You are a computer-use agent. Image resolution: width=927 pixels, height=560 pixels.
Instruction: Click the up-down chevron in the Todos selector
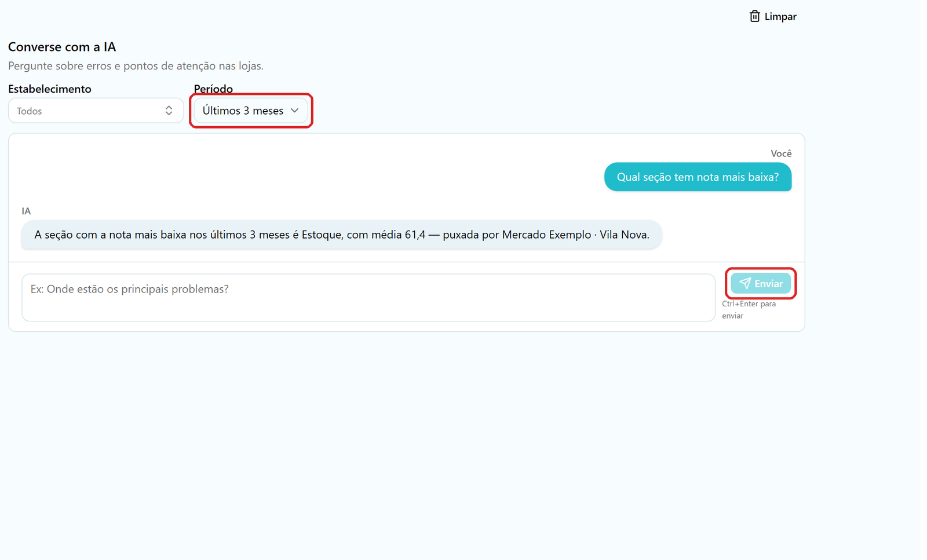(169, 111)
